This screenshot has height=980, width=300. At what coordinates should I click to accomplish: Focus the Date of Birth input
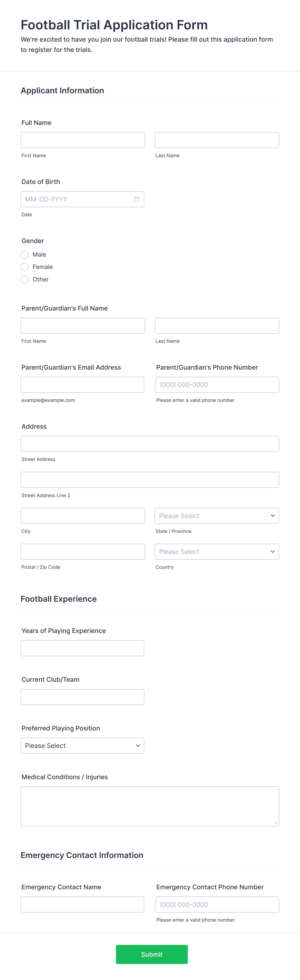point(76,199)
